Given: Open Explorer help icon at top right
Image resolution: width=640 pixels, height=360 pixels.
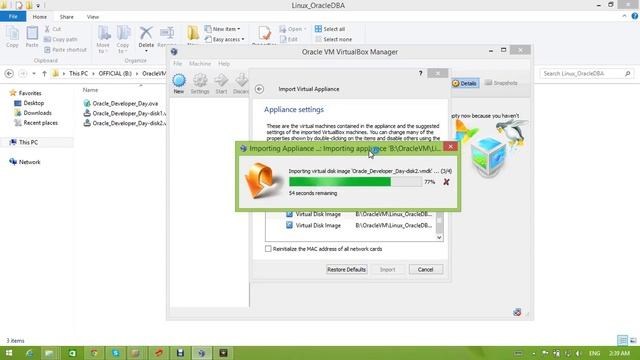Looking at the screenshot, I should pos(635,16).
